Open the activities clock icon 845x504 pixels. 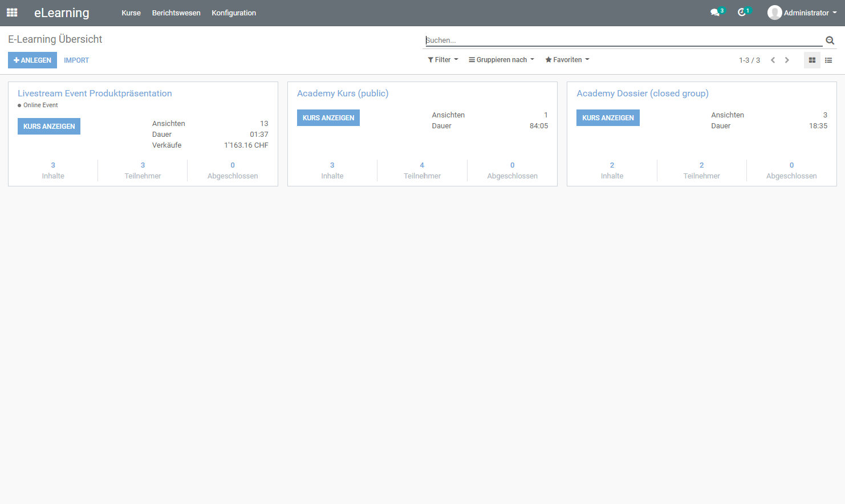coord(742,13)
